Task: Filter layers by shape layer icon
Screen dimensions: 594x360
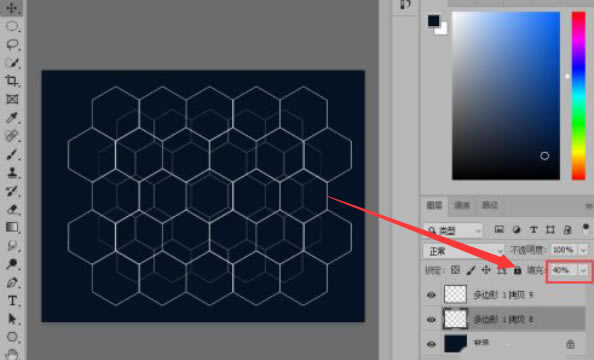Action: coord(550,230)
